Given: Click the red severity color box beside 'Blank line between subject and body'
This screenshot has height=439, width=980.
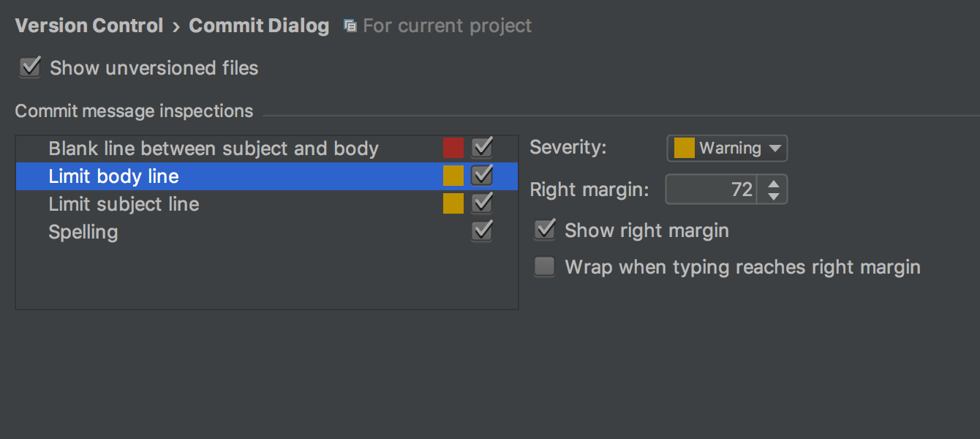Looking at the screenshot, I should 452,147.
